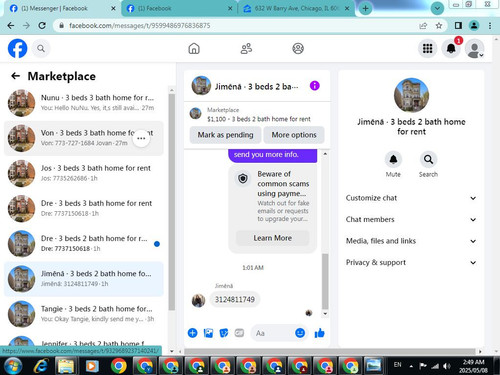The image size is (500, 375).
Task: Attach a photo with the image icon
Action: (x=208, y=333)
